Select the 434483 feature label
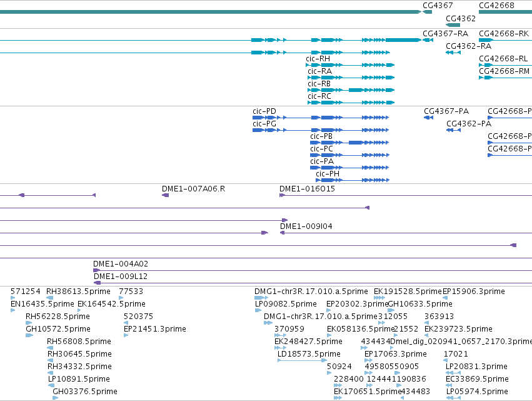Viewport: 532px width, 401px height. pyautogui.click(x=415, y=392)
